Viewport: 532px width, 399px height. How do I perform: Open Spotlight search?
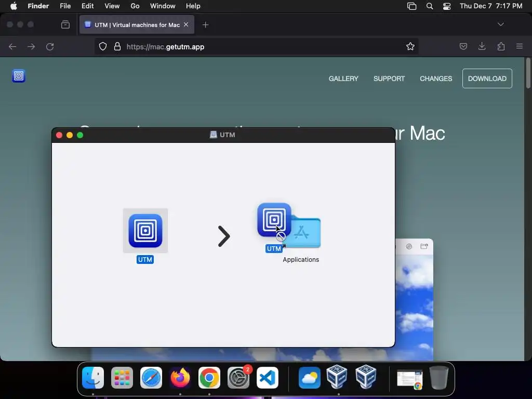tap(430, 6)
